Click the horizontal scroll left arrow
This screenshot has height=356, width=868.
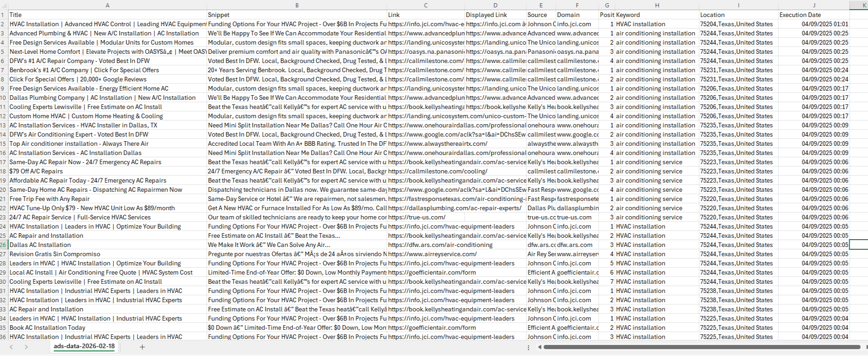[539, 347]
